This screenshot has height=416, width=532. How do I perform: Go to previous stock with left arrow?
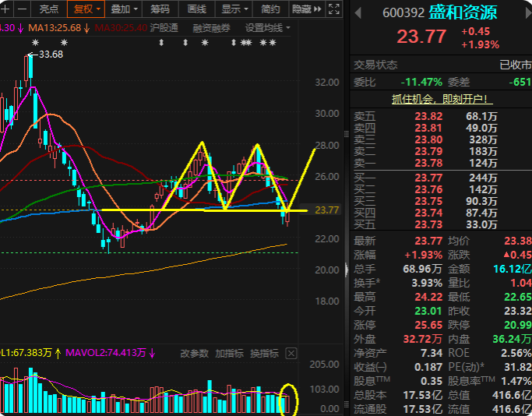coord(358,13)
